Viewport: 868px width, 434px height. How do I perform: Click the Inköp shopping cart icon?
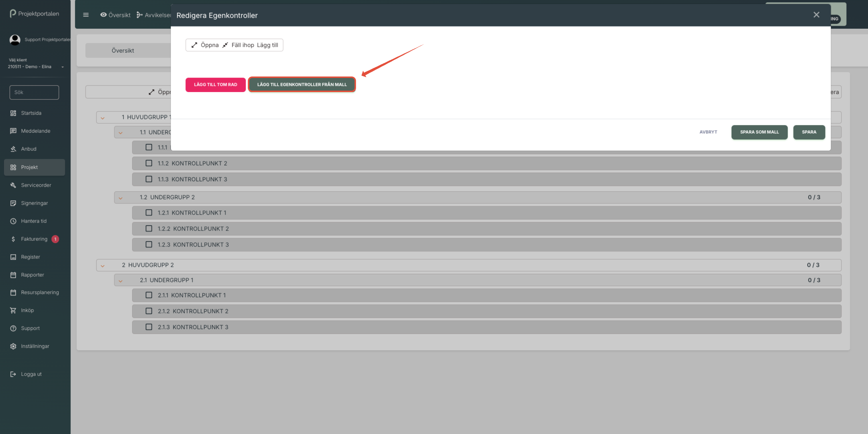point(13,310)
